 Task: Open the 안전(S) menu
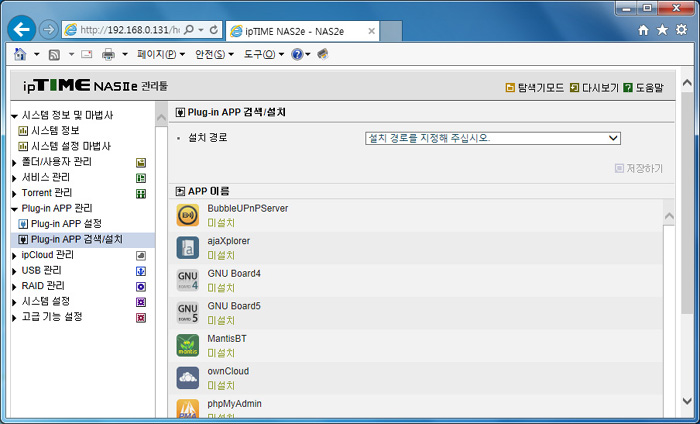coord(214,54)
